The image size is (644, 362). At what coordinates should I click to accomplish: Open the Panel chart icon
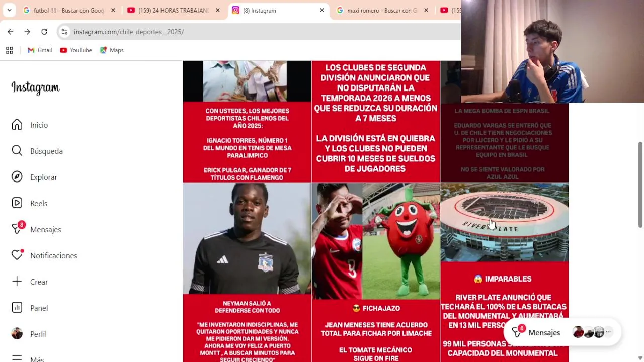(x=17, y=308)
